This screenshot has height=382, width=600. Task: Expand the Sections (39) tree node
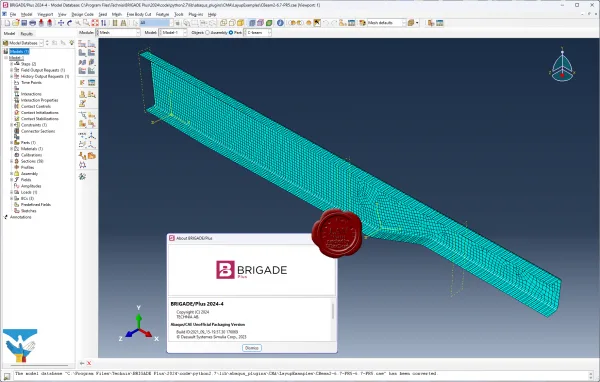click(x=11, y=161)
